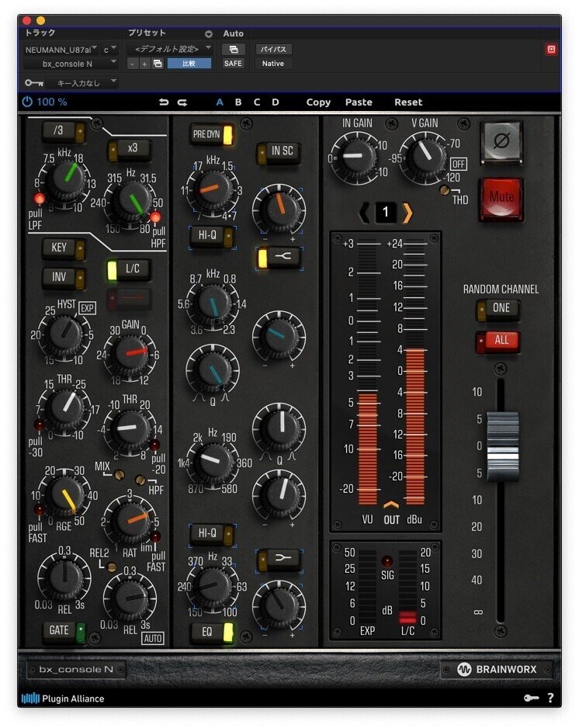Toggle the x3 frequency switch
The image size is (579, 728).
point(130,150)
